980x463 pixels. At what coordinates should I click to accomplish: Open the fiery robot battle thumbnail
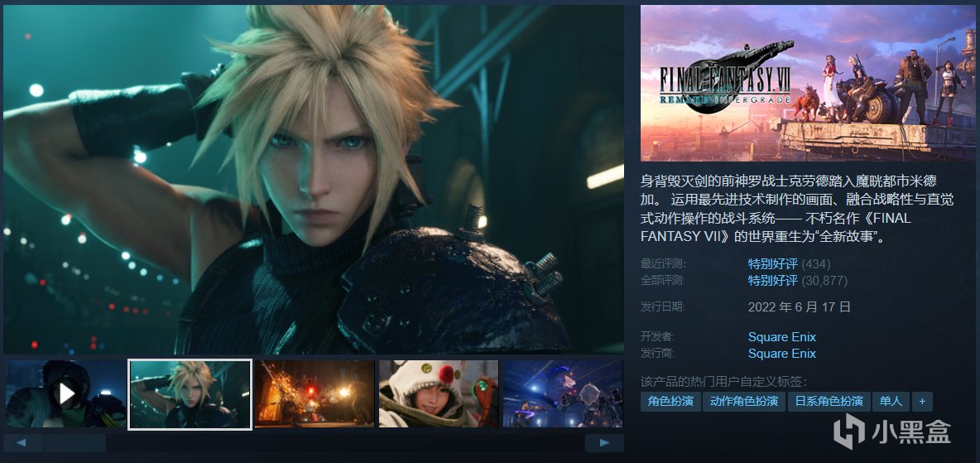coord(315,393)
